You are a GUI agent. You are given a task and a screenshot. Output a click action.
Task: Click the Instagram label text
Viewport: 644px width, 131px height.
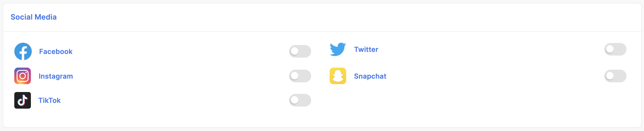pyautogui.click(x=56, y=76)
